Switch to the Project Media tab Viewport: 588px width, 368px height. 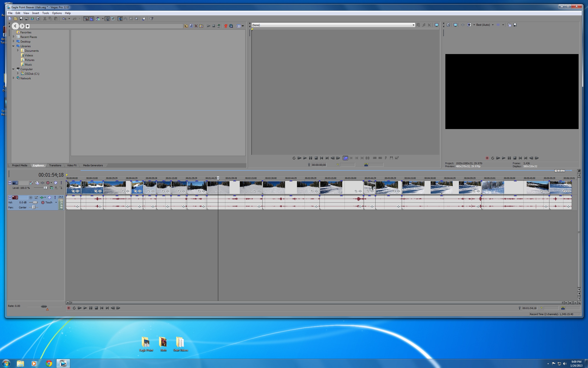[20, 165]
